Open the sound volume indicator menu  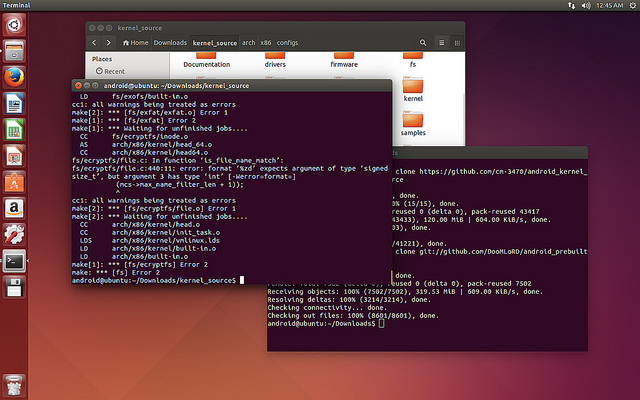pyautogui.click(x=584, y=5)
